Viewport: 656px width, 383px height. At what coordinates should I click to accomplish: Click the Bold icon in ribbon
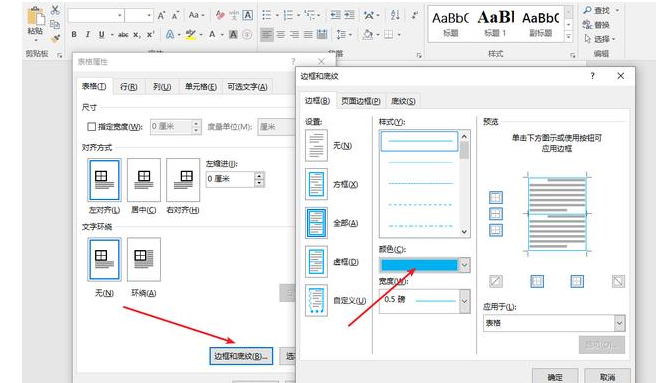pyautogui.click(x=74, y=35)
